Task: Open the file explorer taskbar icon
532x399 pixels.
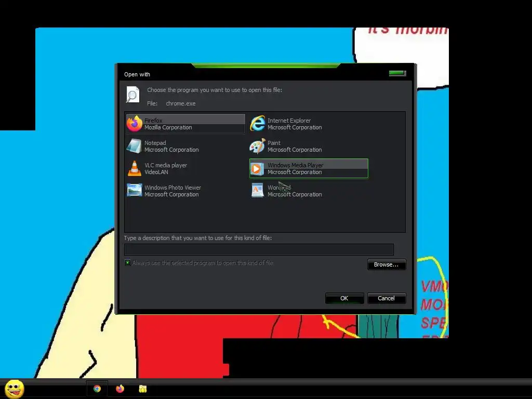Action: tap(143, 389)
